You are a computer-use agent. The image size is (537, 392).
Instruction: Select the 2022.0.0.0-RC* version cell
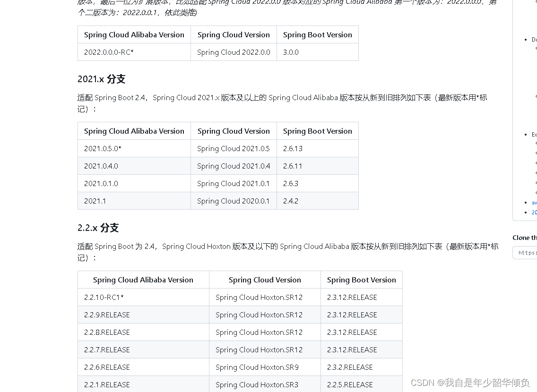coord(134,52)
